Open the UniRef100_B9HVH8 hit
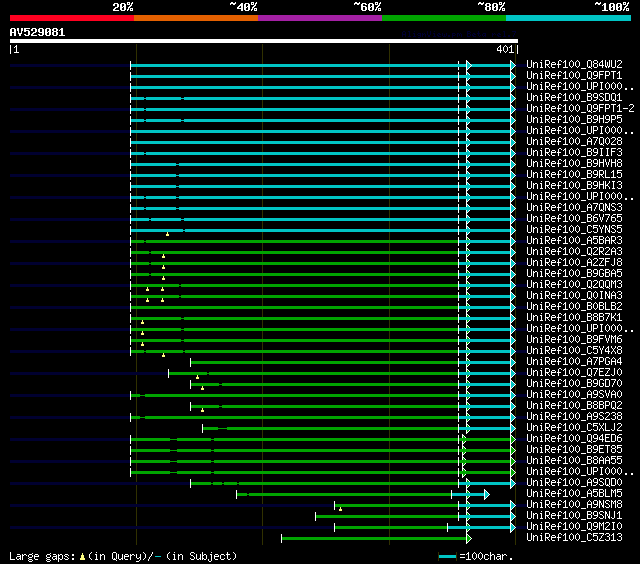The image size is (640, 564). (x=574, y=164)
